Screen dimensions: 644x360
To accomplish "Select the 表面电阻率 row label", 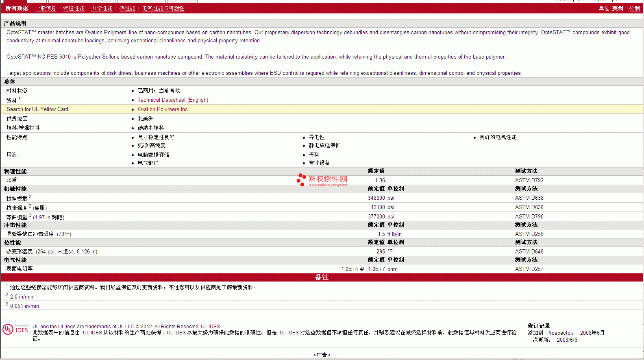I will [x=19, y=268].
